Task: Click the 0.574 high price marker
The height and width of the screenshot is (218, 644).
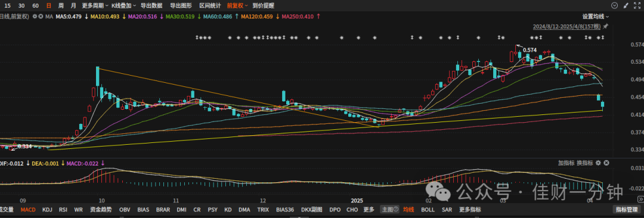Action: (x=530, y=49)
